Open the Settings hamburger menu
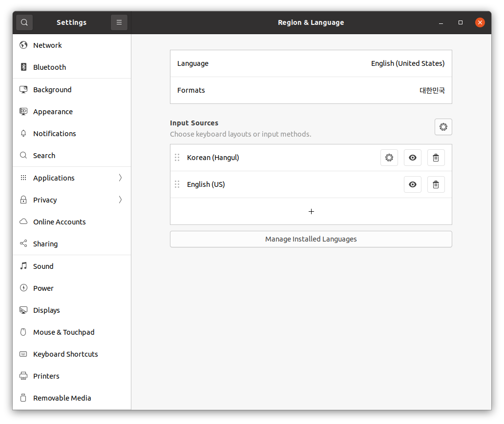 point(119,22)
